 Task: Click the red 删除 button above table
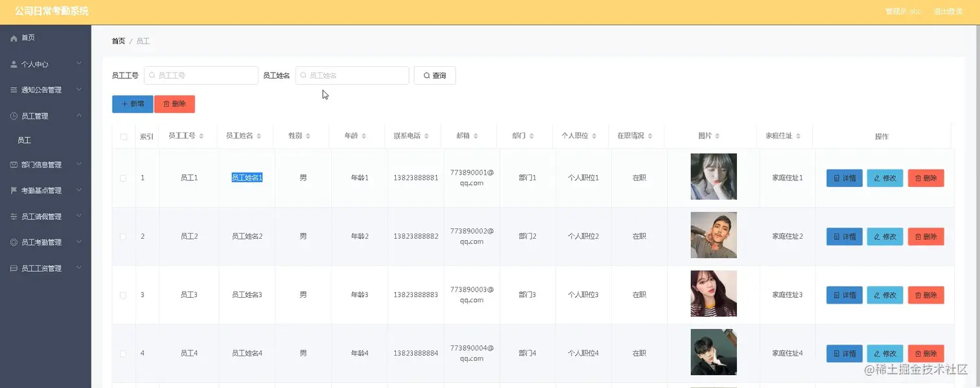[174, 104]
